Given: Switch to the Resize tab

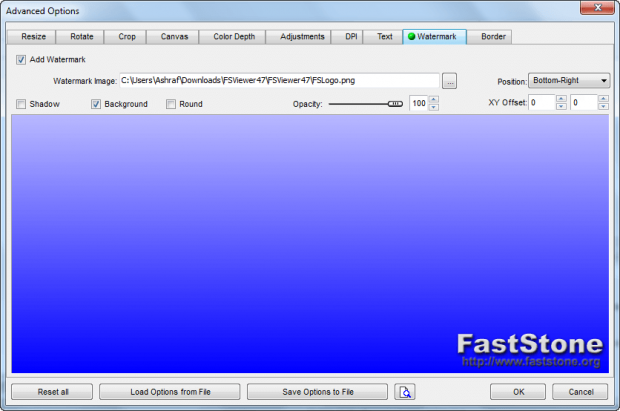Looking at the screenshot, I should pyautogui.click(x=33, y=36).
